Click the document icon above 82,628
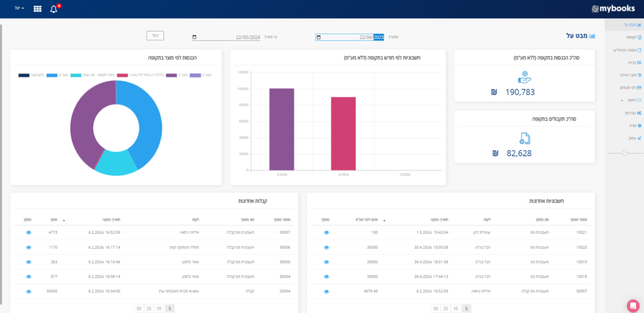Viewport: 644px width, 313px height. tap(525, 139)
